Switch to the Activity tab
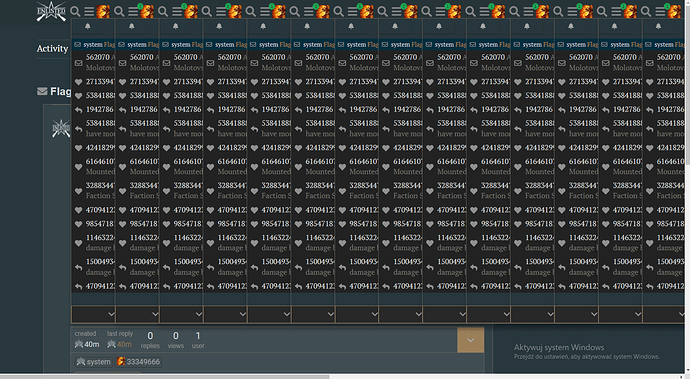The width and height of the screenshot is (690, 379). point(52,48)
